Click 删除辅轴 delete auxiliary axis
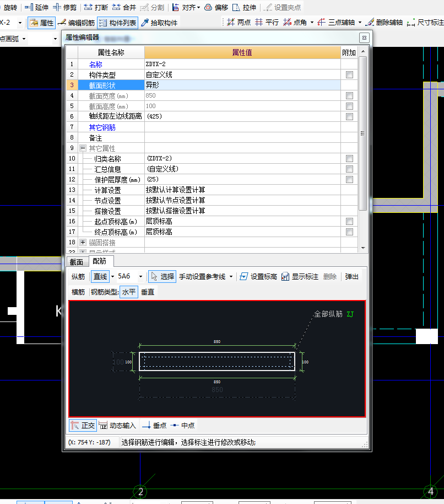This screenshot has width=444, height=504. point(384,22)
